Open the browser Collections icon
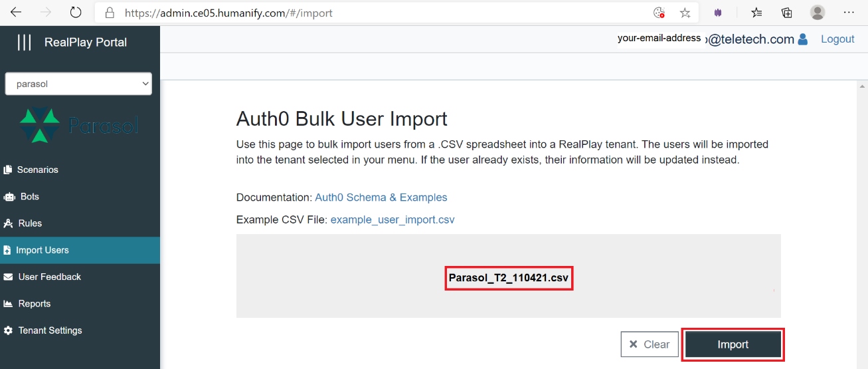Screen dimensions: 868x369 click(787, 13)
